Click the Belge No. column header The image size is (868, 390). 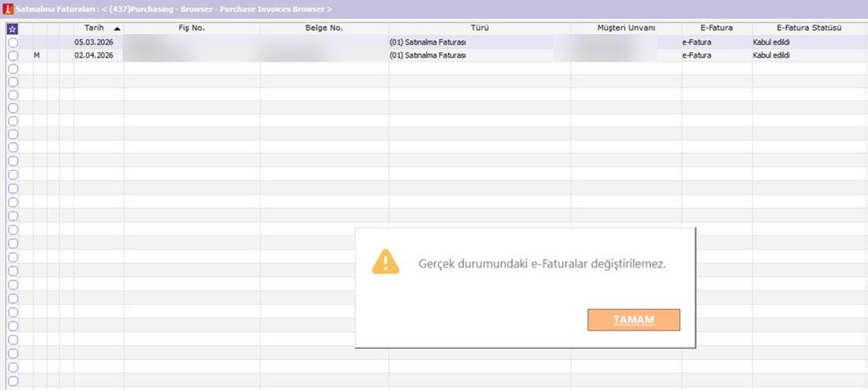click(x=324, y=28)
